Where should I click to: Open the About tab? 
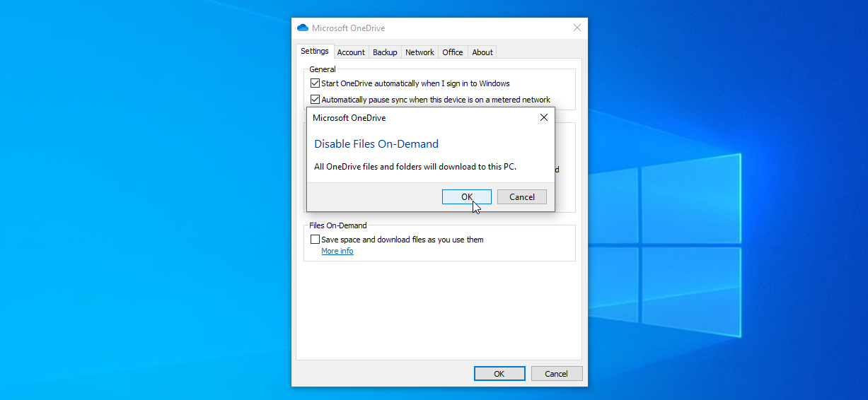482,52
